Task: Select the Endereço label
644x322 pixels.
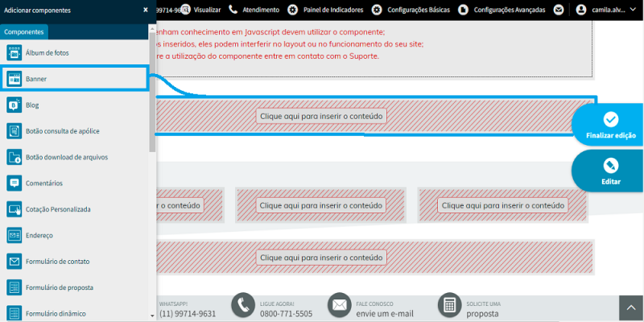Action: point(39,235)
